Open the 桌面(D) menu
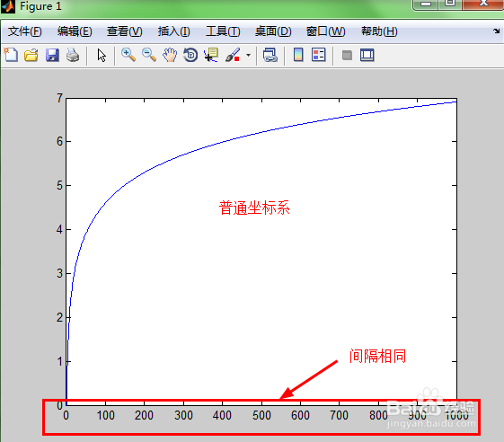The width and height of the screenshot is (504, 442). coord(273,31)
